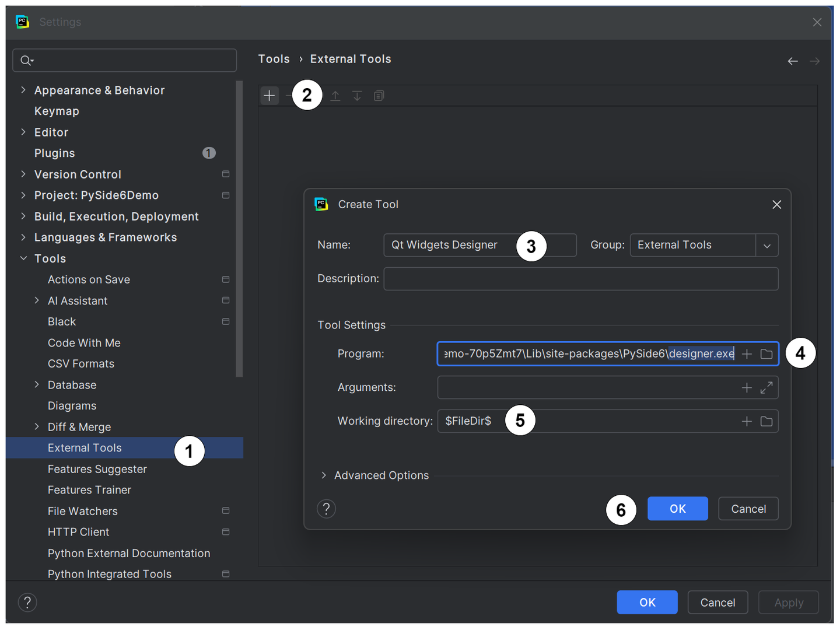Click the help icon in Settings corner
The image size is (840, 630).
[x=27, y=601]
